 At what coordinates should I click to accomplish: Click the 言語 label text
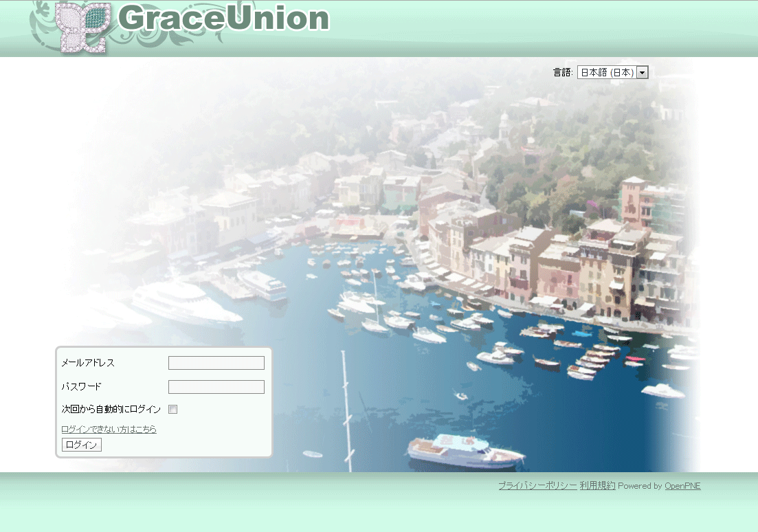coord(562,72)
